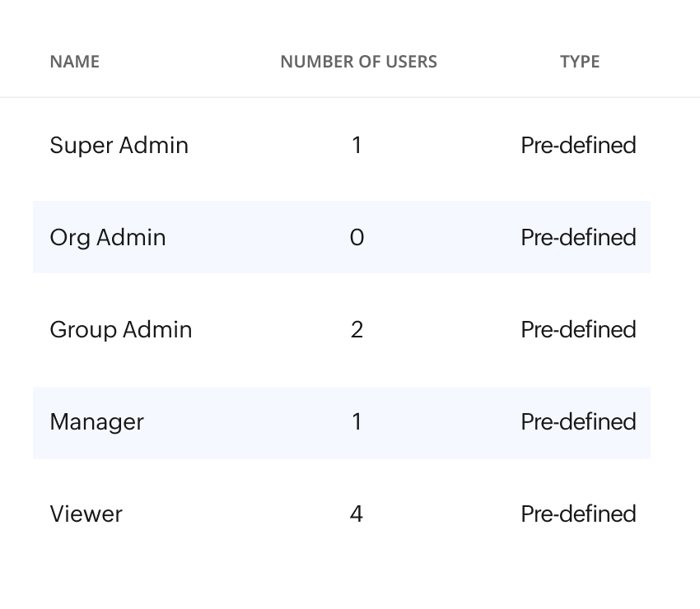Sort by the NAME column header
The image size is (700, 609).
[74, 62]
